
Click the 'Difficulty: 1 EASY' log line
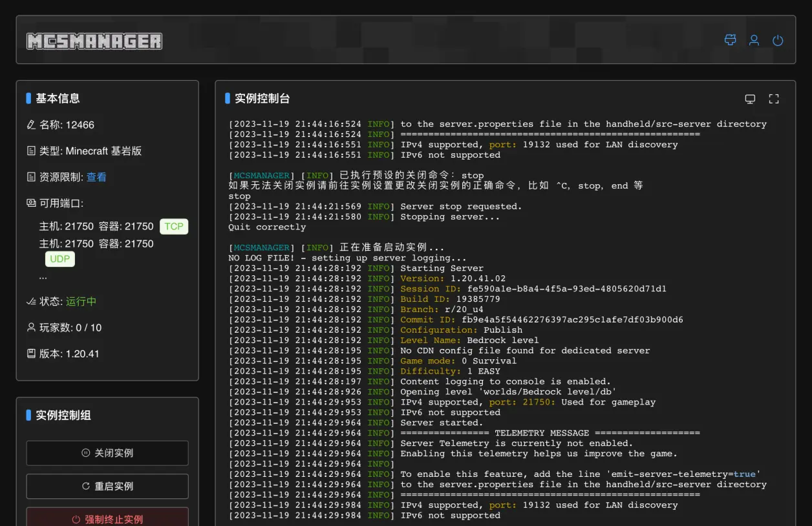(x=364, y=371)
